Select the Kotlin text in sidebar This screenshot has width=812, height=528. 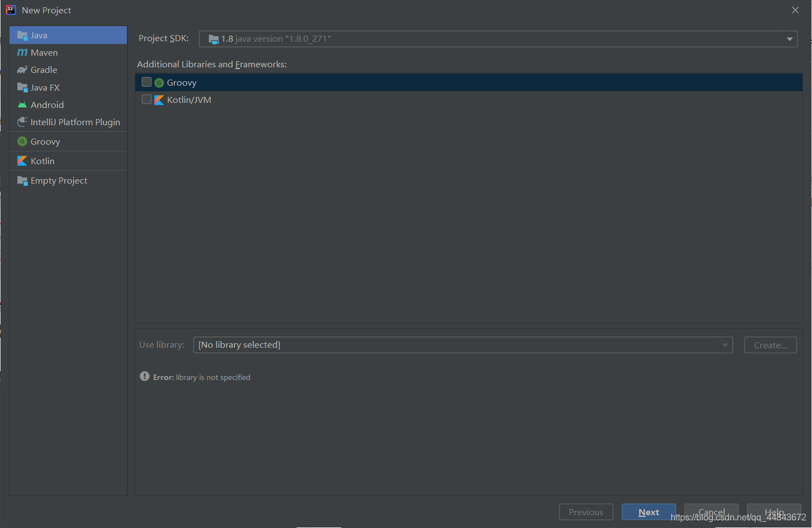(x=43, y=161)
